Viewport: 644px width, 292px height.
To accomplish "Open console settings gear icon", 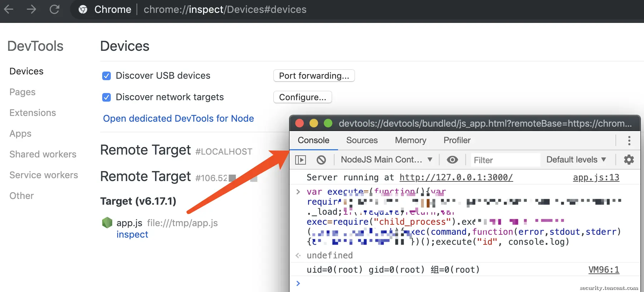I will coord(629,160).
